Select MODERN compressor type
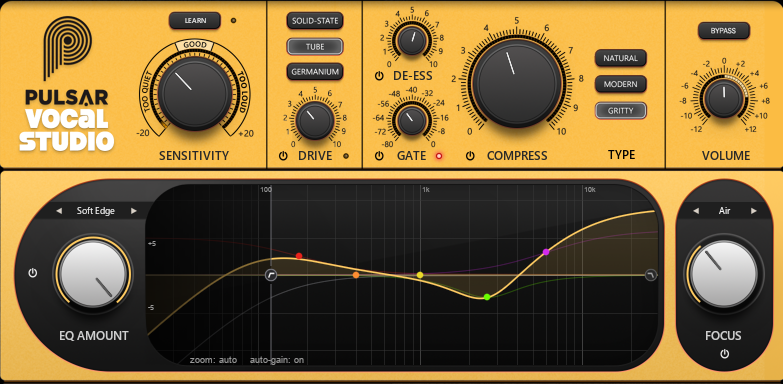This screenshot has height=384, width=783. pyautogui.click(x=621, y=84)
